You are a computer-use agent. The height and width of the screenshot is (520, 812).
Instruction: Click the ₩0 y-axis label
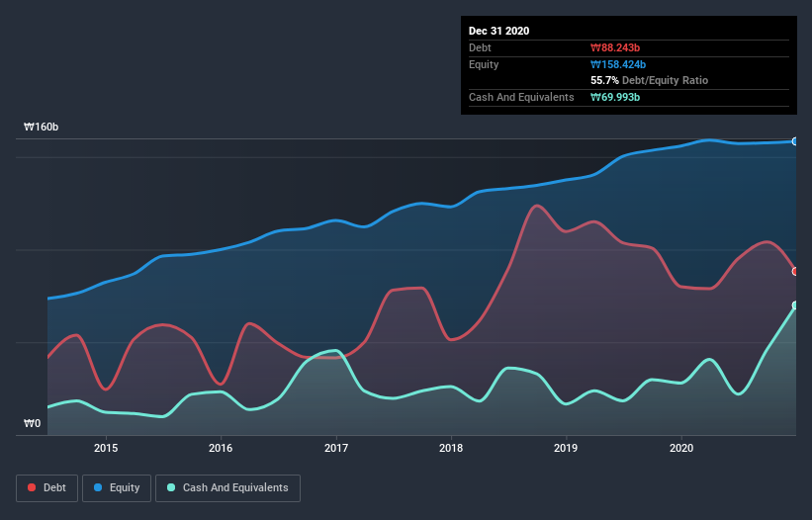[x=32, y=423]
